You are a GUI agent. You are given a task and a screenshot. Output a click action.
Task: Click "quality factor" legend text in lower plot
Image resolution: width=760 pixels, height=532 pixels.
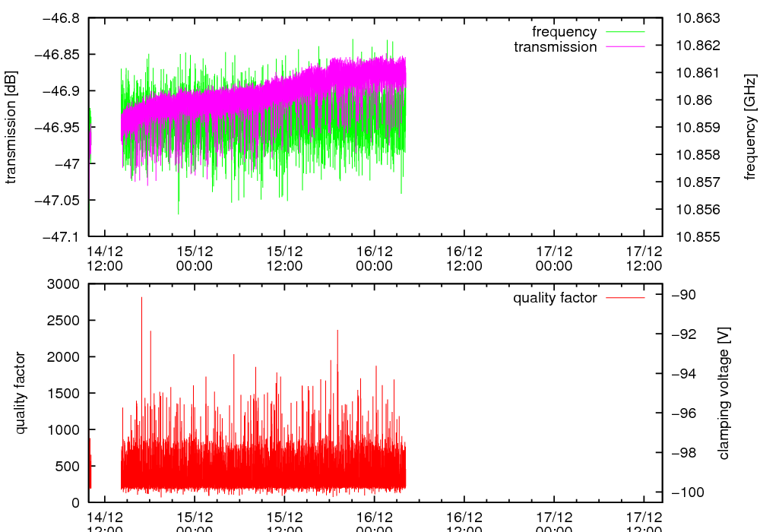(555, 298)
